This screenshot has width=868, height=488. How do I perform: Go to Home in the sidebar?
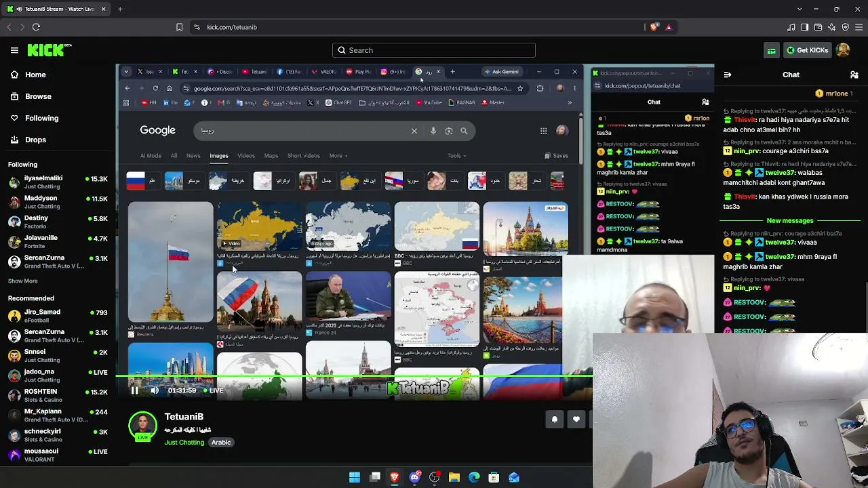(28, 75)
